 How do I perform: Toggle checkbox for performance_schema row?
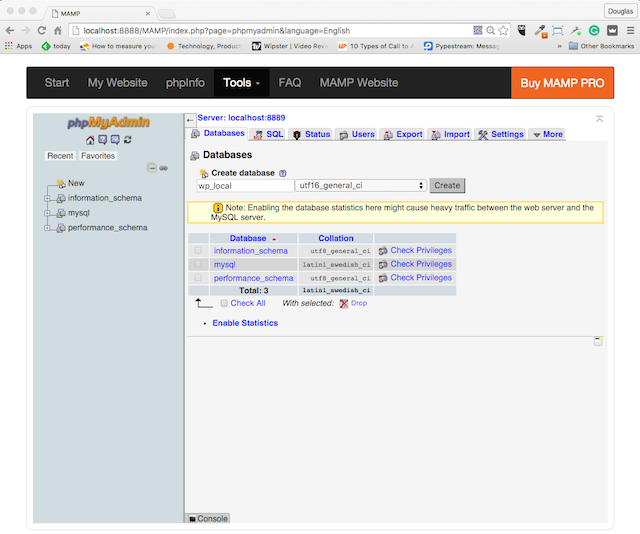(x=198, y=278)
